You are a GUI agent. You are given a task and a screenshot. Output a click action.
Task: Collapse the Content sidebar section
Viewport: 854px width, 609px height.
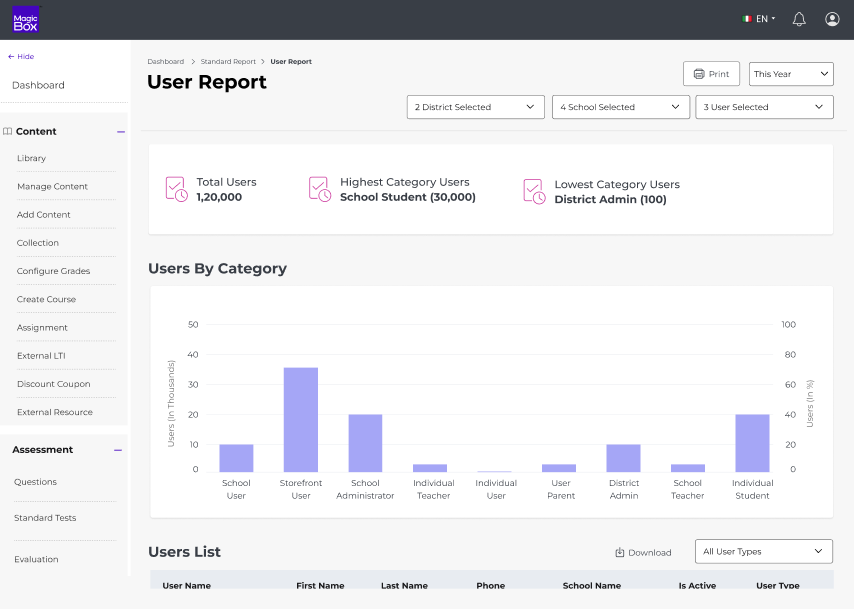coord(121,132)
